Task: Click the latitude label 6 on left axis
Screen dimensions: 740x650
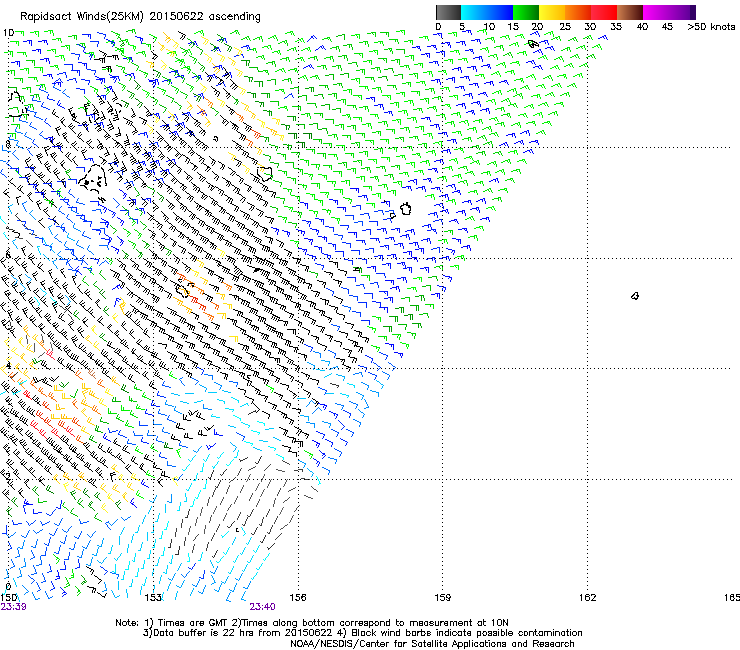Action: [7, 255]
